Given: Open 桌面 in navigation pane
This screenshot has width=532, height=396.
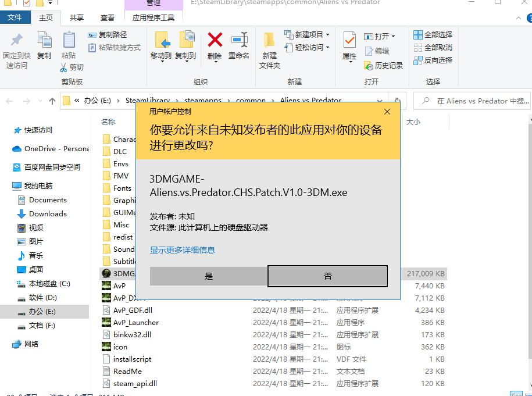Looking at the screenshot, I should pos(36,269).
